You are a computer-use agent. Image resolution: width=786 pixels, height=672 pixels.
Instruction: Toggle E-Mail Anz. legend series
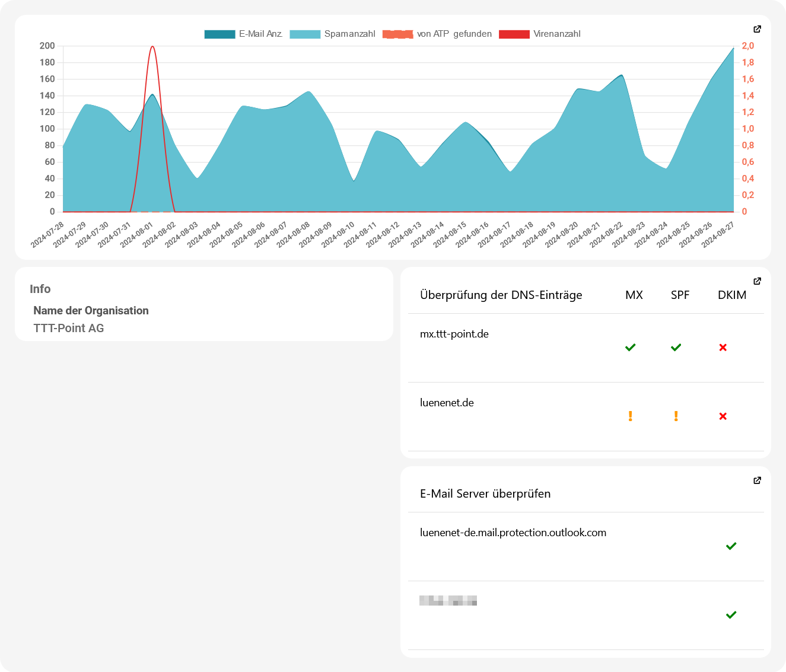tap(244, 34)
